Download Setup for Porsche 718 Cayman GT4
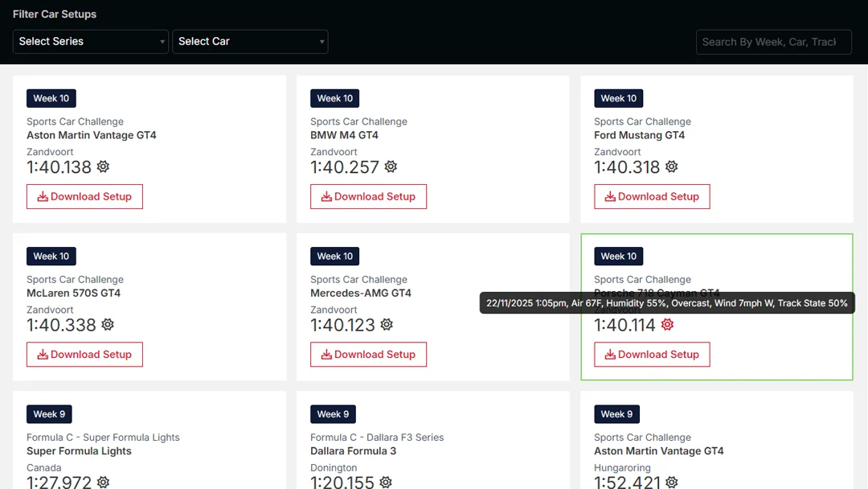Viewport: 868px width, 489px height. (x=652, y=355)
